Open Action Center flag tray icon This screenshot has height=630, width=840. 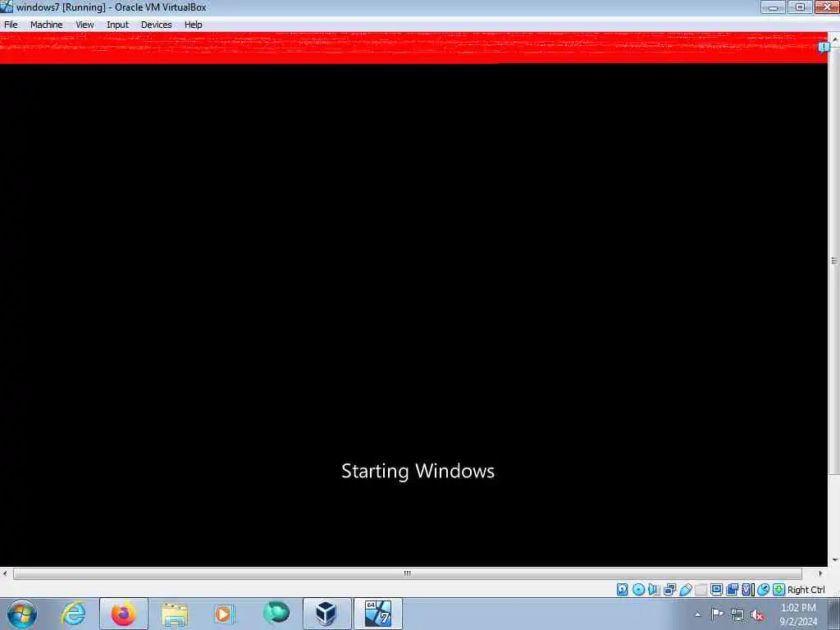717,614
